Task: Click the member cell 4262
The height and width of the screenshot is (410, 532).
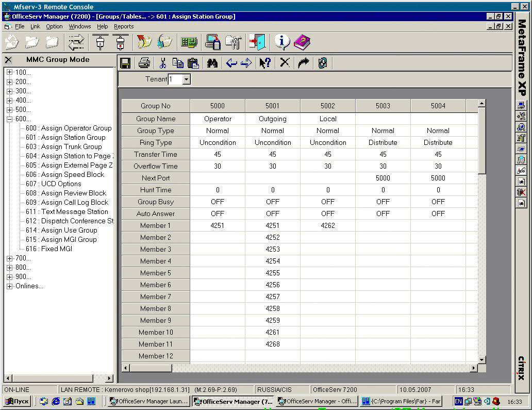Action: (328, 225)
